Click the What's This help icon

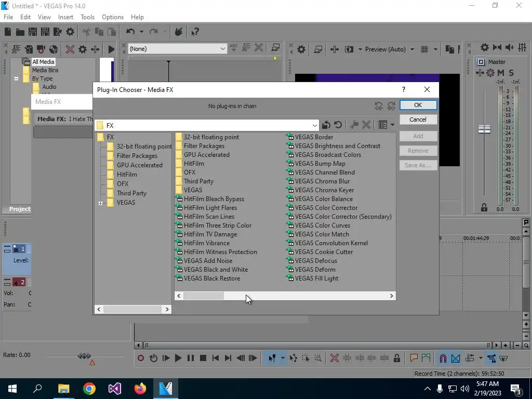[x=195, y=32]
